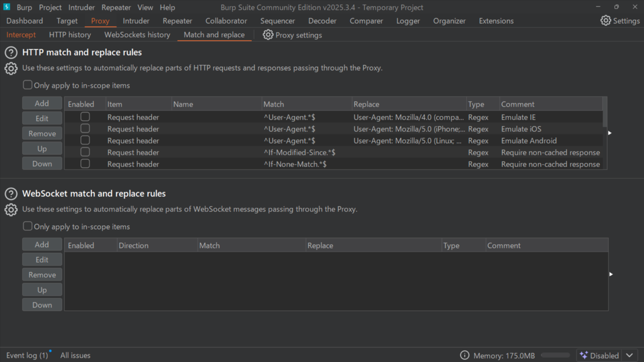Click the Direction column header in WebSocket table
This screenshot has width=644, height=362.
(157, 246)
